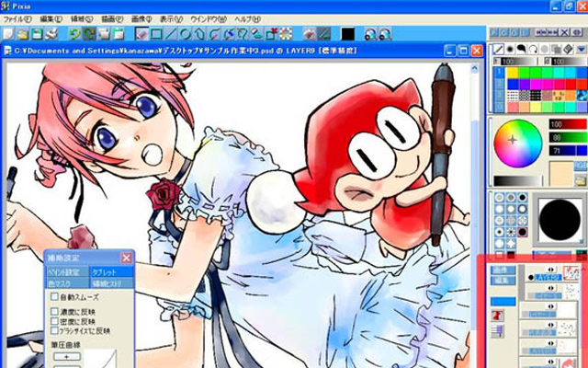588x368 pixels.
Task: Switch to the ペイント設定 tab
Action: [67, 272]
